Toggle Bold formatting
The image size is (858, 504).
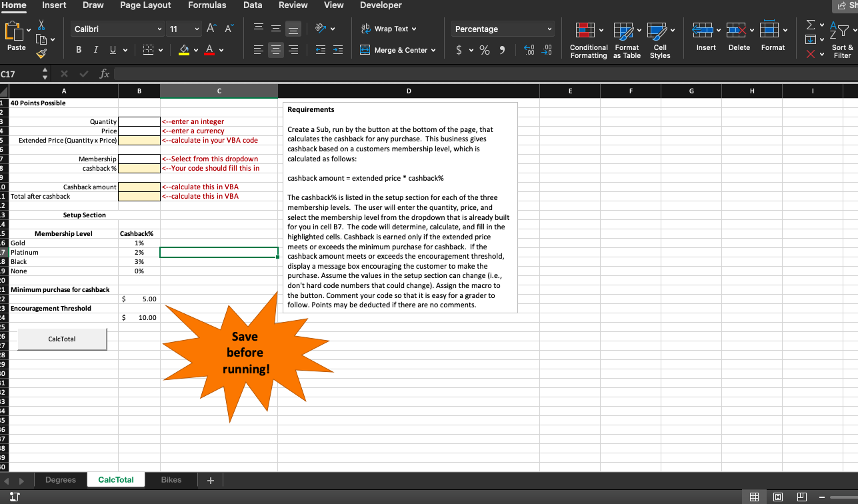[79, 50]
